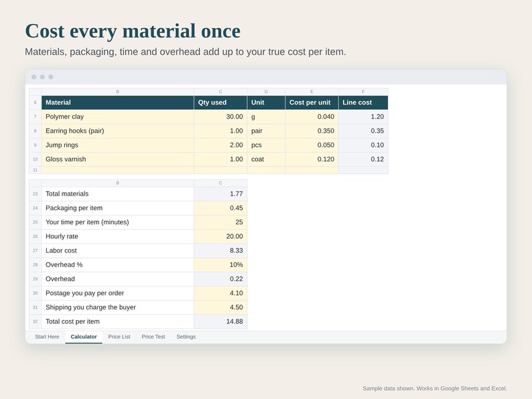Click the 'pcs' unit cell
The image size is (532, 399).
266,145
